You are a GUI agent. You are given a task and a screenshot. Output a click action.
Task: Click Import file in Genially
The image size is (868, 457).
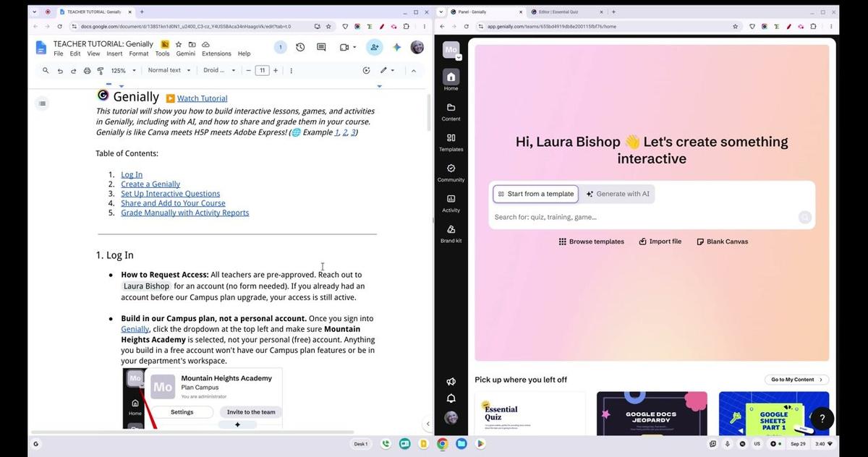click(x=660, y=242)
